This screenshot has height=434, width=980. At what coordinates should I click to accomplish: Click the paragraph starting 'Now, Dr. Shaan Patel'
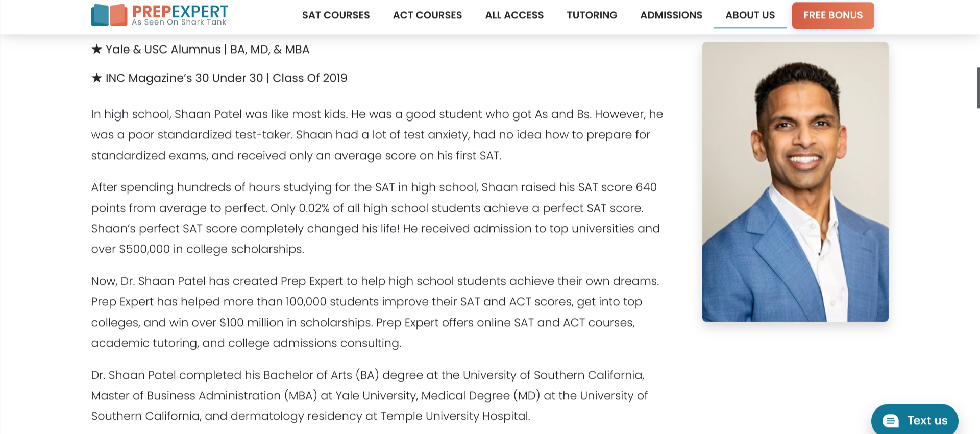click(x=375, y=312)
